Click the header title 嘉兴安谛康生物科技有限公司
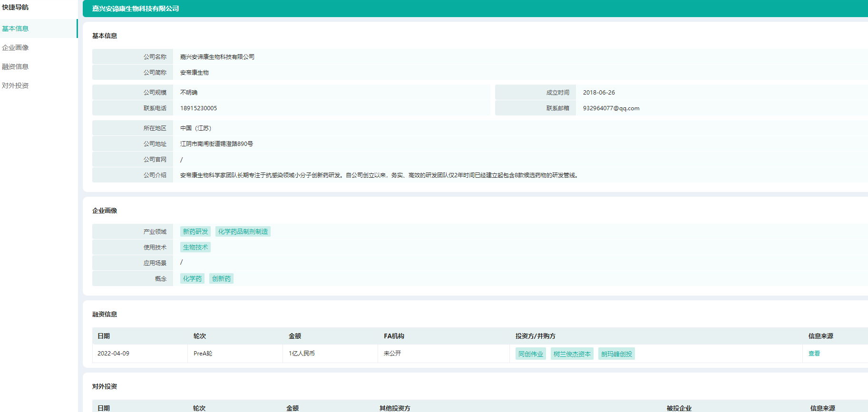Screen dimensions: 868x412 point(136,9)
